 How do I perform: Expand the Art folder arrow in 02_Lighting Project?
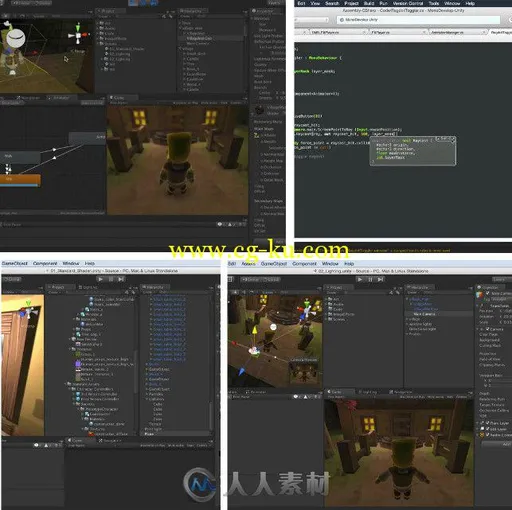[326, 299]
